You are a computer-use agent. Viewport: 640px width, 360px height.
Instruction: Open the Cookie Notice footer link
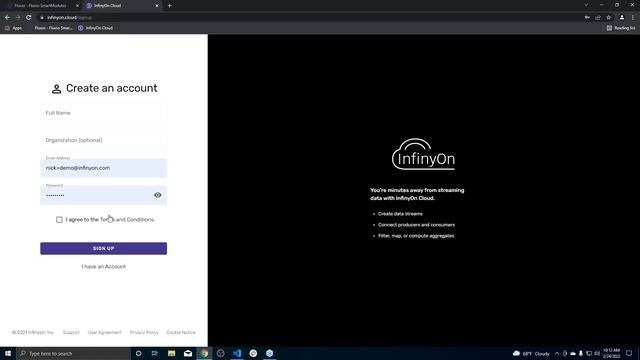coord(181,332)
